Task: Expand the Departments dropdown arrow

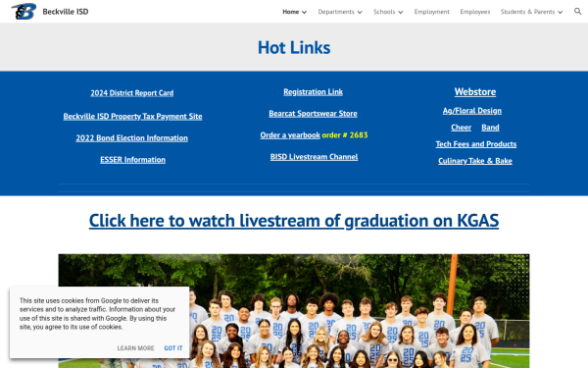Action: (360, 12)
